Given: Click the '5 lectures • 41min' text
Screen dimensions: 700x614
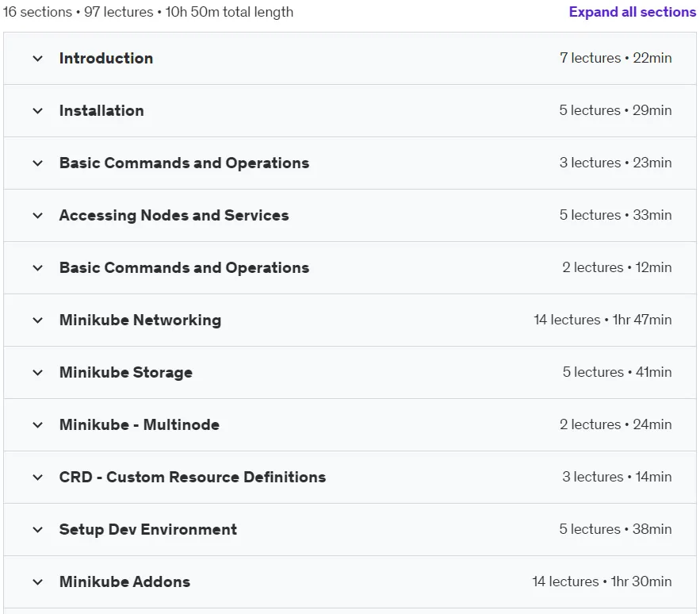Looking at the screenshot, I should click(617, 372).
